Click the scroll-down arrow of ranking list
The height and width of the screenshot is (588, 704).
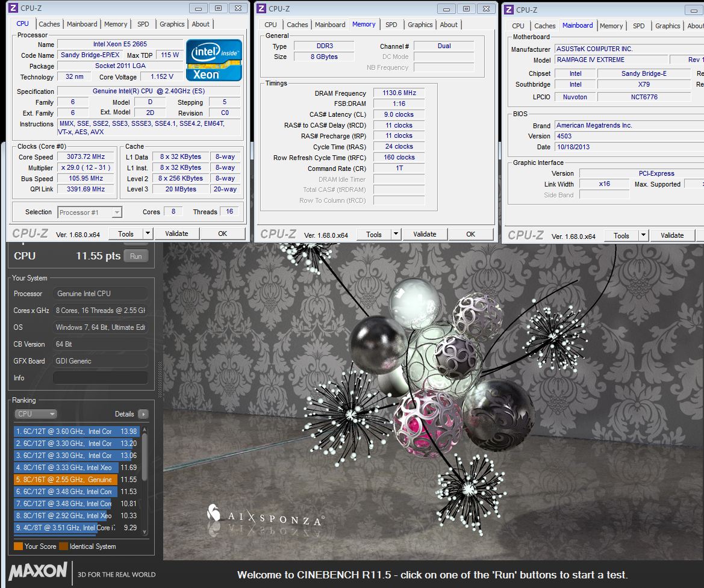[x=145, y=533]
